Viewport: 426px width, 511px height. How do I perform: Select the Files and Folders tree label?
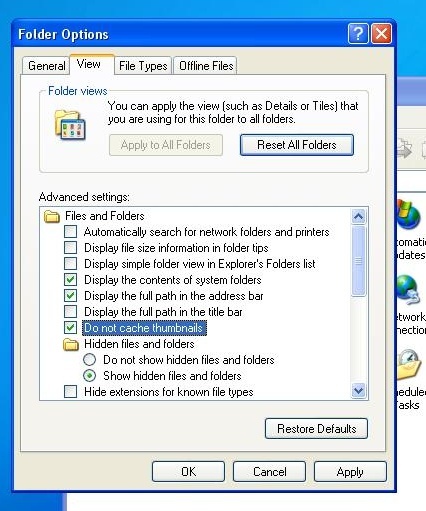pyautogui.click(x=105, y=216)
